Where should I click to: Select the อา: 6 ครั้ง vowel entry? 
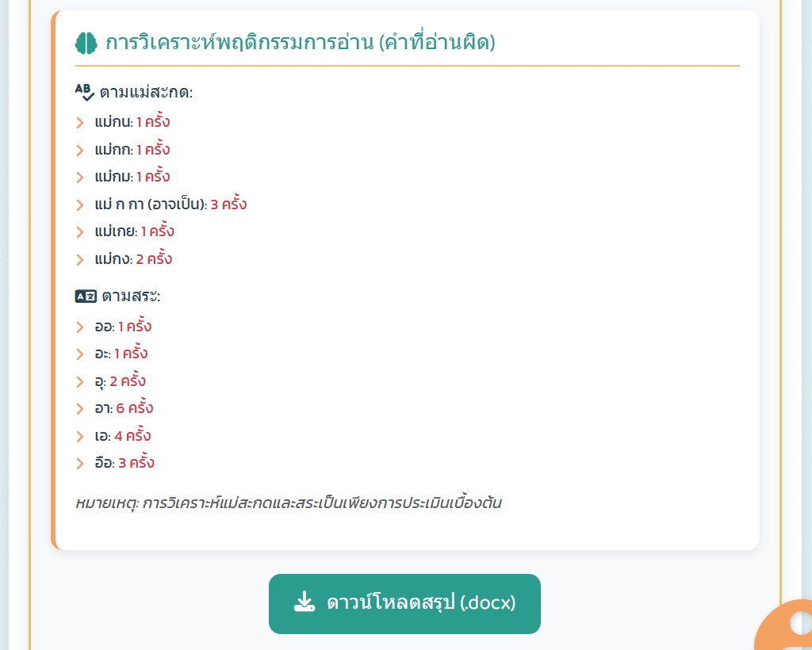point(124,409)
